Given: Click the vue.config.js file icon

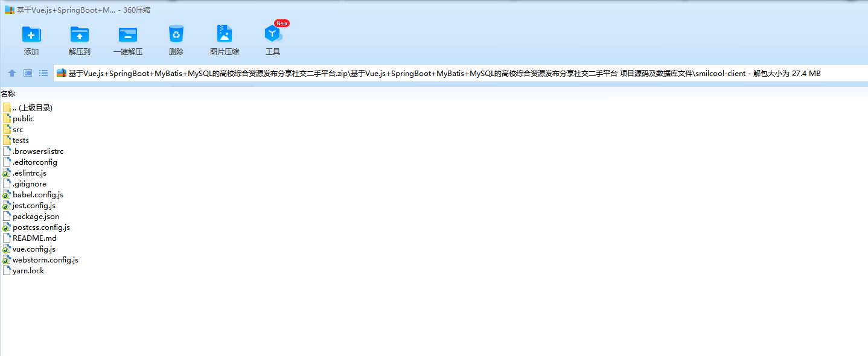Looking at the screenshot, I should pos(7,249).
